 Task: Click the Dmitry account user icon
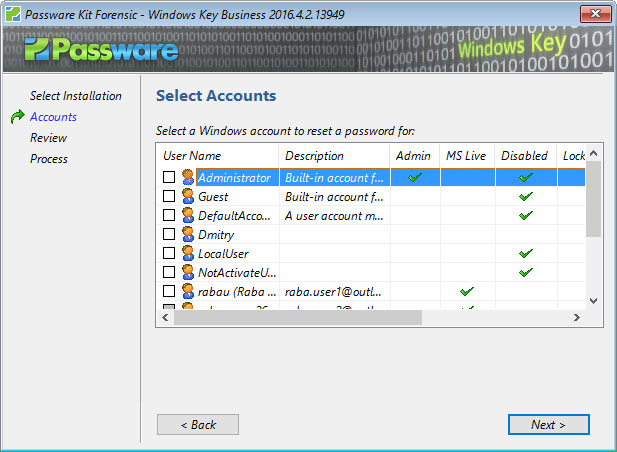[188, 234]
